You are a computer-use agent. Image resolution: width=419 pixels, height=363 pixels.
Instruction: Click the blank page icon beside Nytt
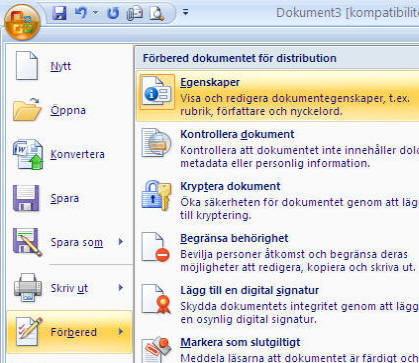pos(27,66)
